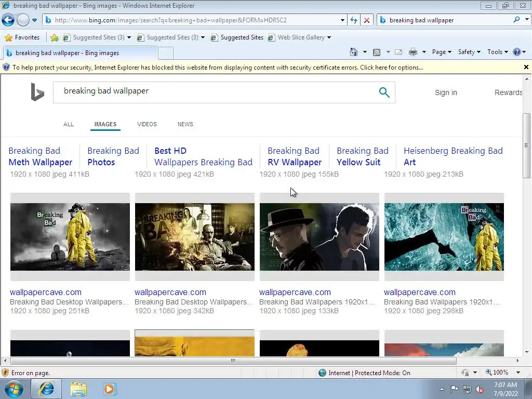Open Breaking Bad Meth Wallpaper suggestion
Screen dimensions: 532x399
[41, 156]
